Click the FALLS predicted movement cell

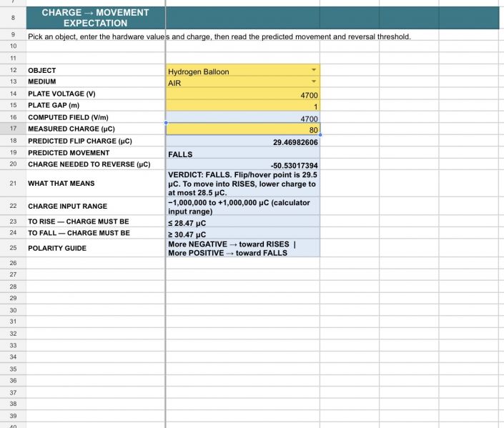click(x=242, y=153)
